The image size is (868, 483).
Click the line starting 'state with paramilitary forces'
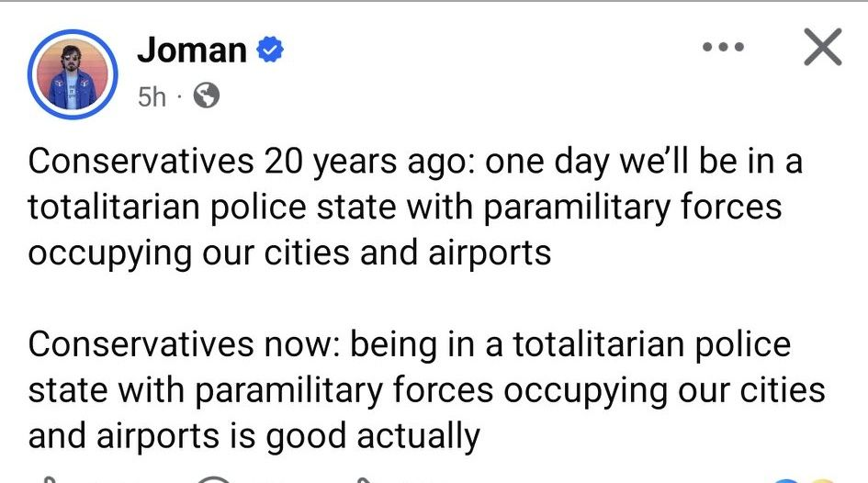point(426,389)
